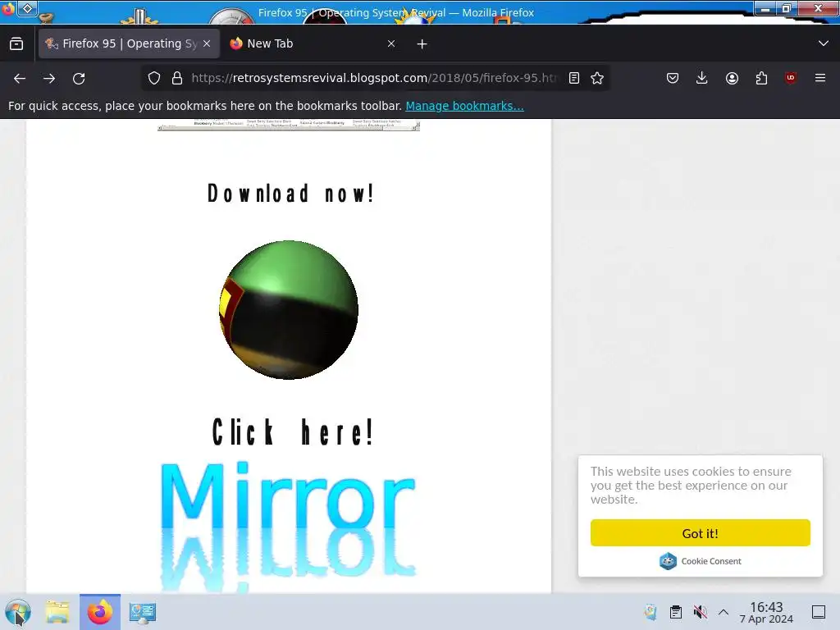
Task: Go forward to the next page
Action: 49,78
